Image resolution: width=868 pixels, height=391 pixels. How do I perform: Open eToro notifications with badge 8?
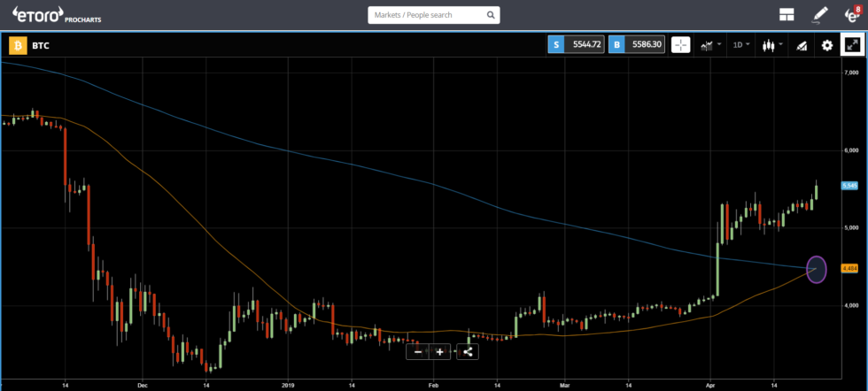click(x=852, y=14)
